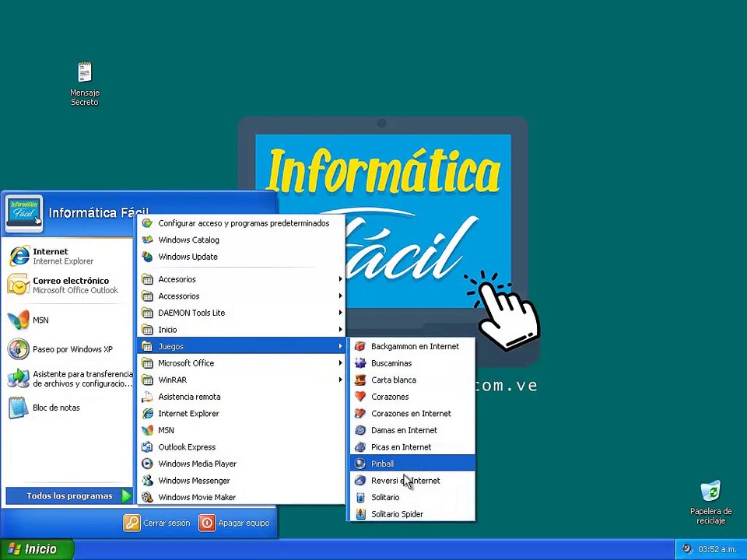Click the Backgammon en Internet icon
Screen dimensions: 747x560
pyautogui.click(x=360, y=346)
